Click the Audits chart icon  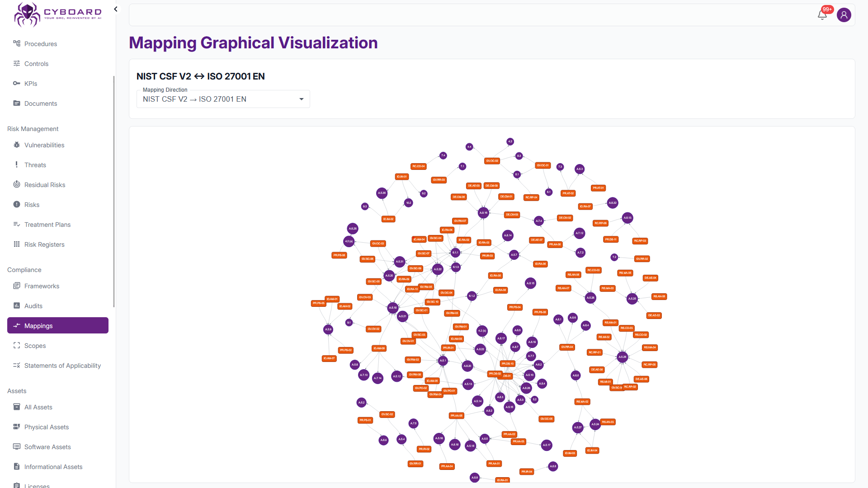tap(17, 306)
